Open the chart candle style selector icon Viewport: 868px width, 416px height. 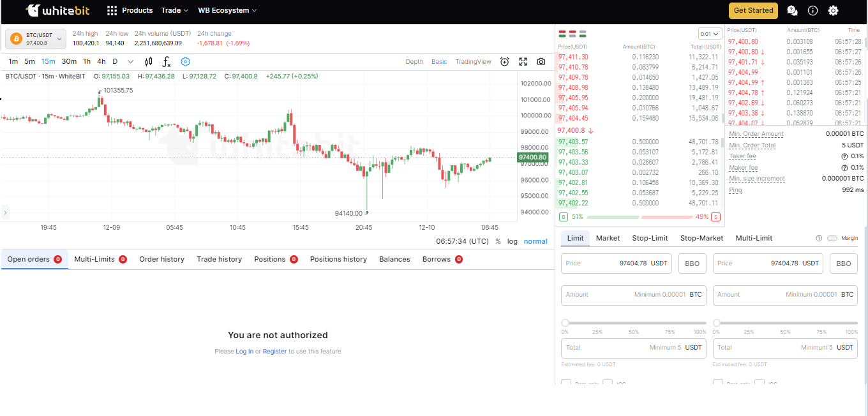click(x=149, y=62)
